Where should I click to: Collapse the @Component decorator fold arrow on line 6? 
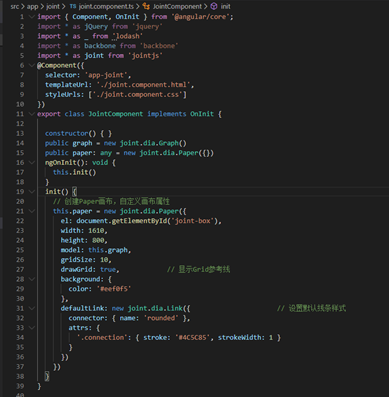(32, 65)
